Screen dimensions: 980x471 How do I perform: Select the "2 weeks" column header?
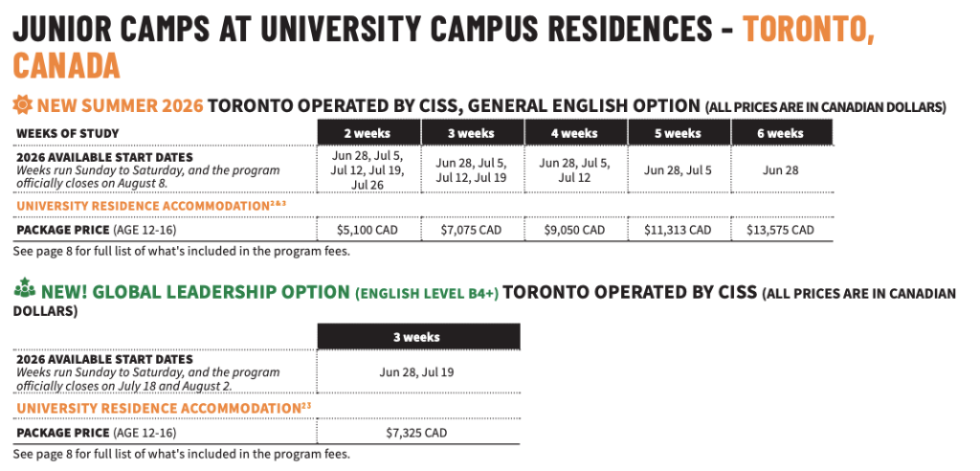click(x=368, y=133)
